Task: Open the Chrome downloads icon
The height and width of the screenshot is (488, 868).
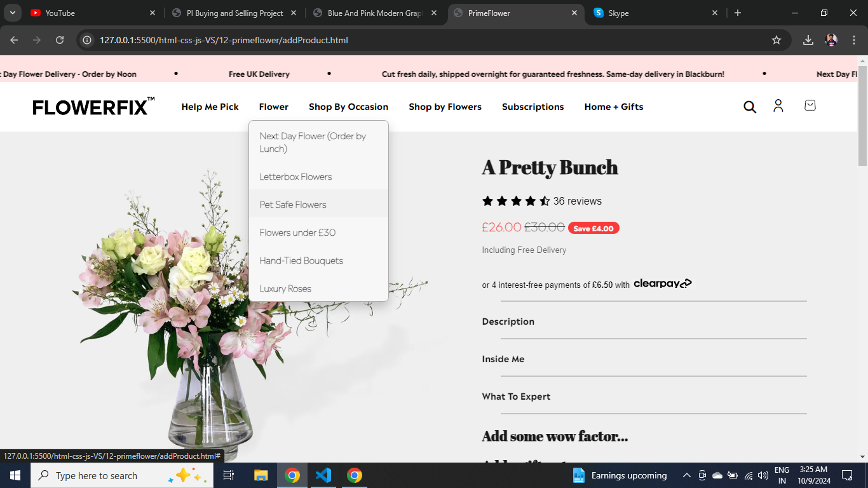Action: tap(808, 40)
